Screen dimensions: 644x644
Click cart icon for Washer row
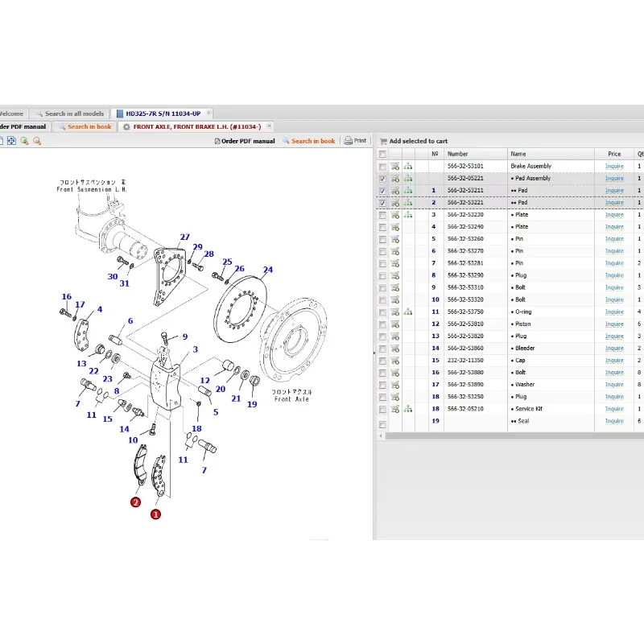[x=395, y=385]
